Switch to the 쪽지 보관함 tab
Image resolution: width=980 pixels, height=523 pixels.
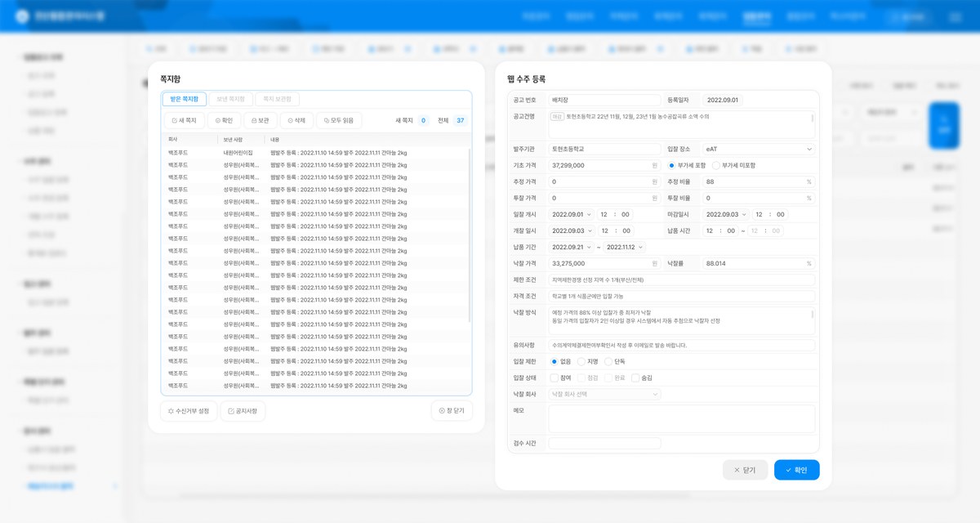(x=277, y=99)
